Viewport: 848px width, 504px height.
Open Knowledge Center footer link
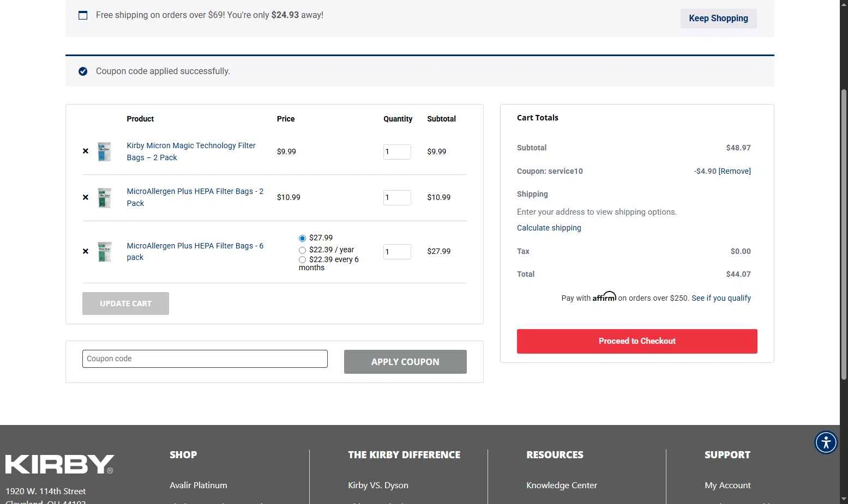coord(562,485)
